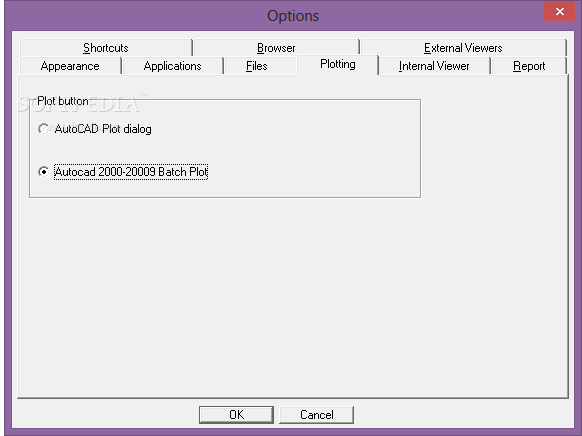The height and width of the screenshot is (436, 582).
Task: Close the Options window with X
Action: click(x=560, y=12)
